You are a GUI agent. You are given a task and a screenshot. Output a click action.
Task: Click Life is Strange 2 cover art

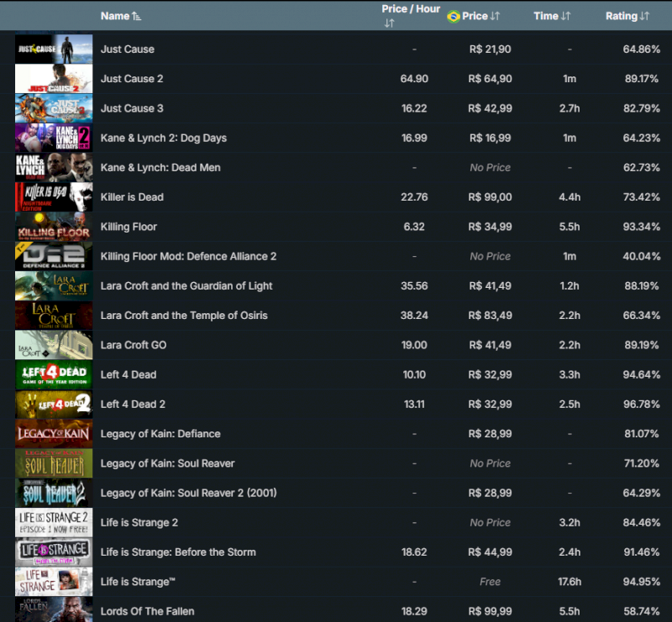54,523
